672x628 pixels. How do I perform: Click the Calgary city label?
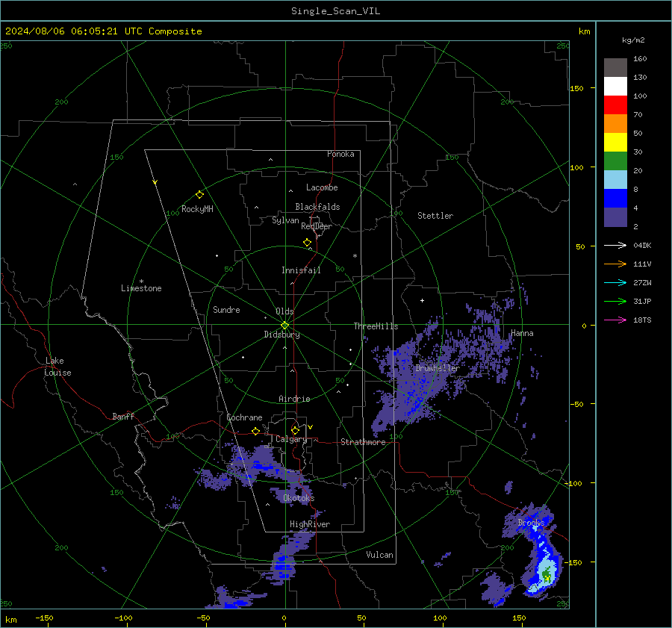pos(291,439)
